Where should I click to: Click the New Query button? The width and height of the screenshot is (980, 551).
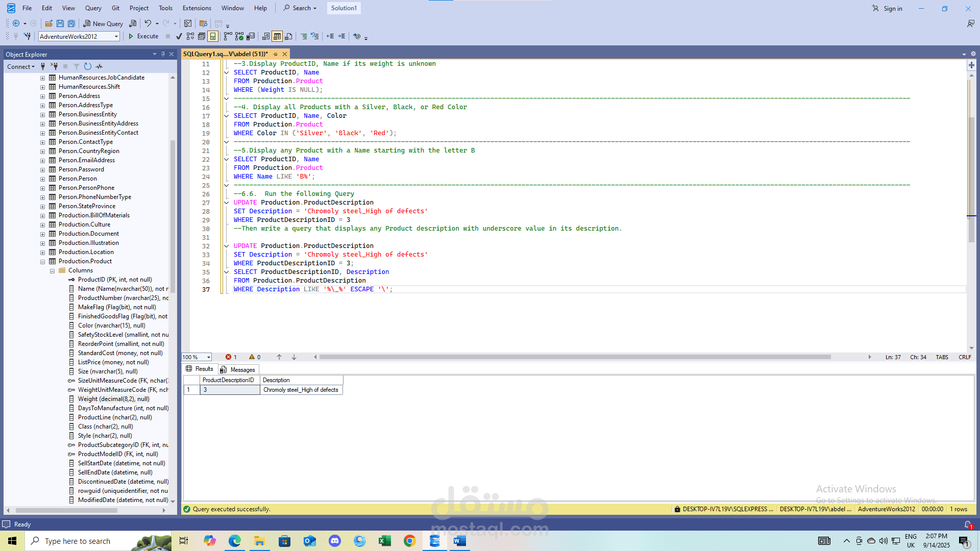coord(103,23)
